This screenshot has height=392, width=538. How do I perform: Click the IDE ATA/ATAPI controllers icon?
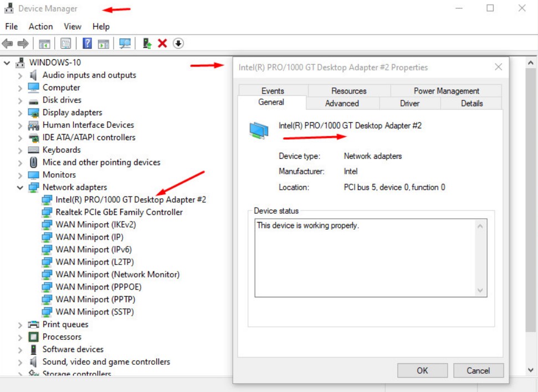(x=34, y=137)
